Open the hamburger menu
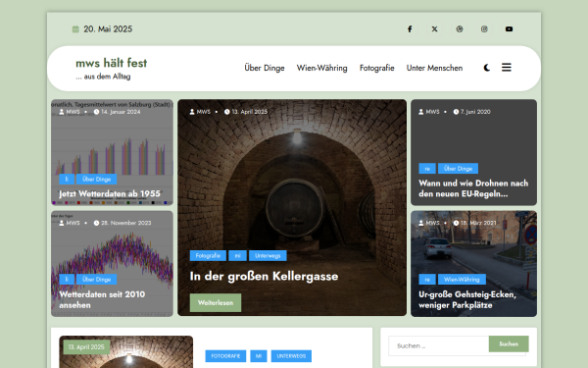Viewport: 588px width, 368px height. click(507, 67)
